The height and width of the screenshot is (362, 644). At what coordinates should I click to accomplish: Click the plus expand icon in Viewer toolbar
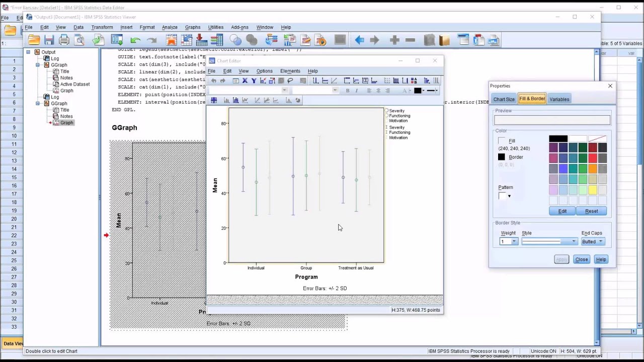tap(394, 40)
